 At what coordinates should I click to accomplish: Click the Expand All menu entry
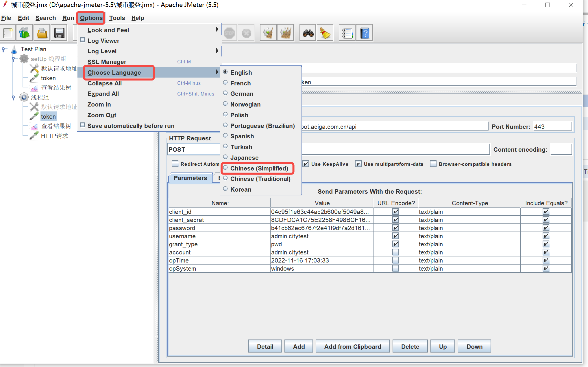point(103,94)
